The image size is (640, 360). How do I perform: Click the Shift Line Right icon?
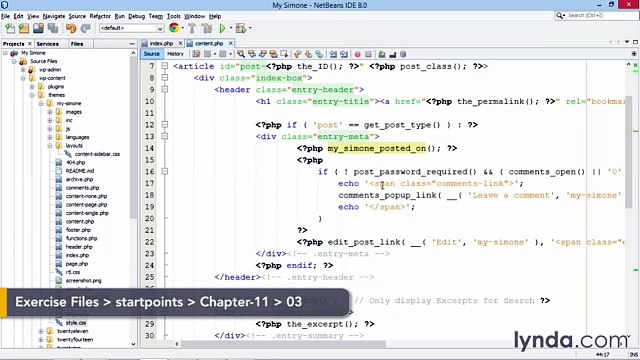344,54
